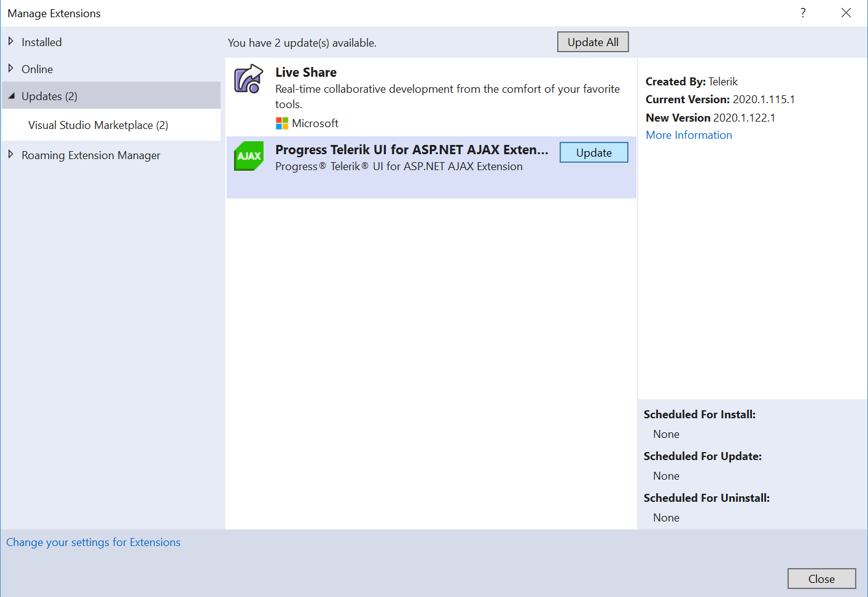This screenshot has width=868, height=597.
Task: Update the Progress Telerik UI extension
Action: pos(593,152)
